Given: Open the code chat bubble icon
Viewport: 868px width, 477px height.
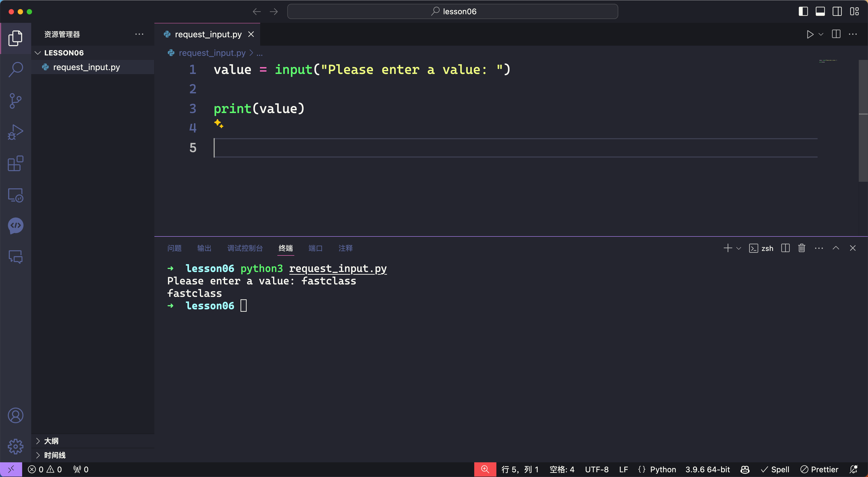Looking at the screenshot, I should (x=16, y=226).
